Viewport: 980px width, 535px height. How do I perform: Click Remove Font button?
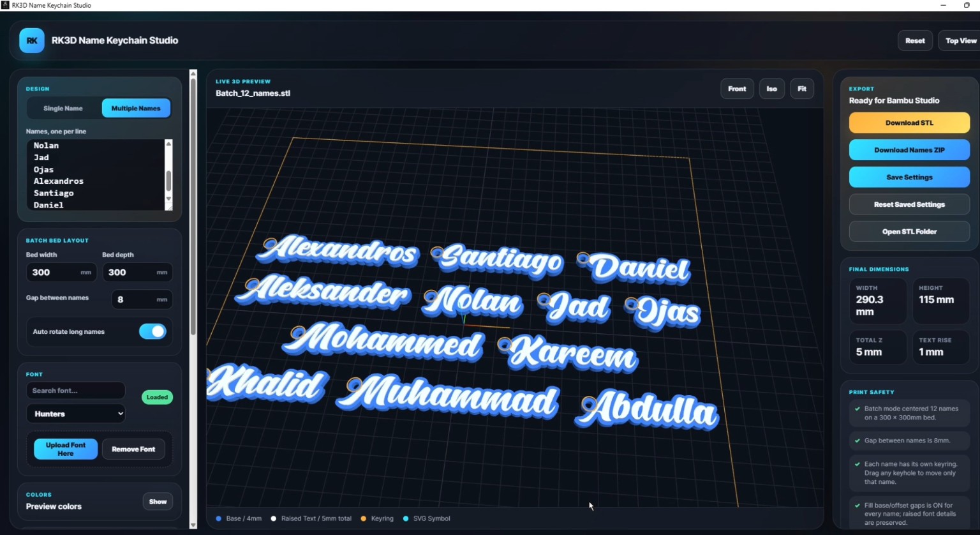tap(133, 449)
